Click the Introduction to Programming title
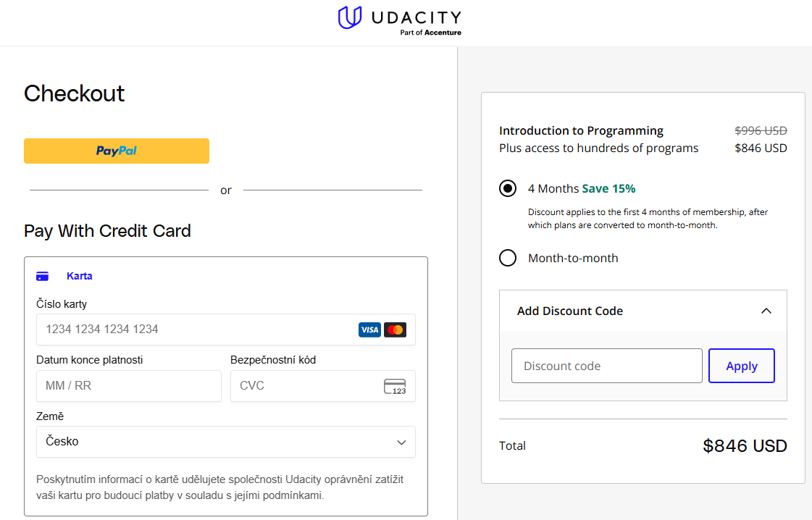The image size is (812, 520). [580, 130]
